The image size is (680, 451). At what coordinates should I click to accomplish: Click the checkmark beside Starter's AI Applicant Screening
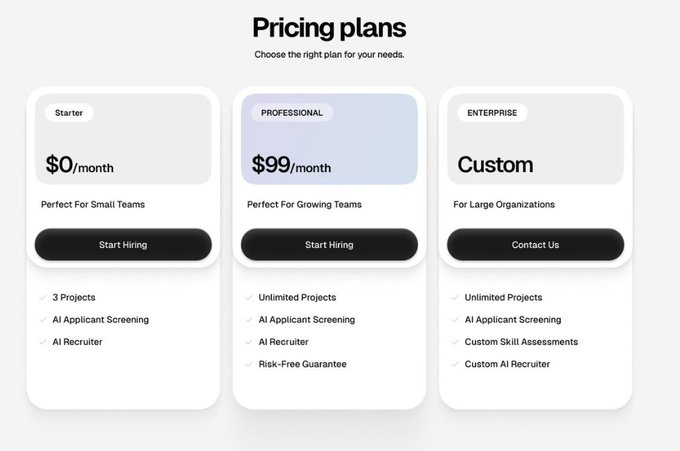(x=42, y=320)
